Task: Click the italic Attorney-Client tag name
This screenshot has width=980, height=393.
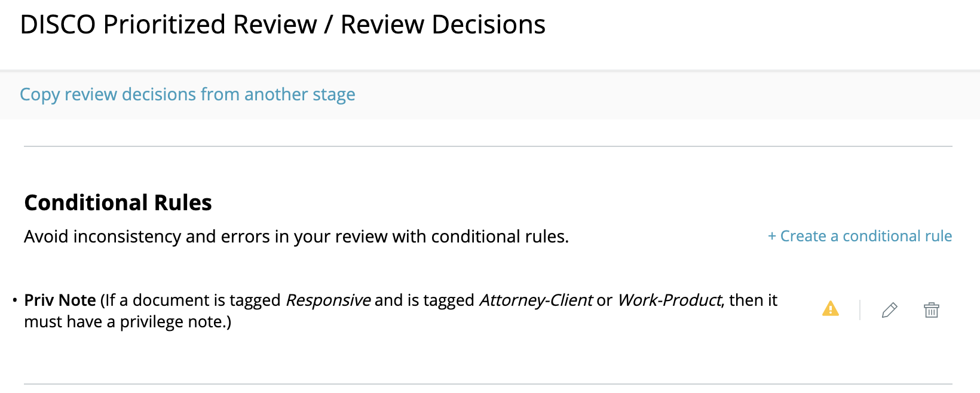Action: tap(536, 300)
